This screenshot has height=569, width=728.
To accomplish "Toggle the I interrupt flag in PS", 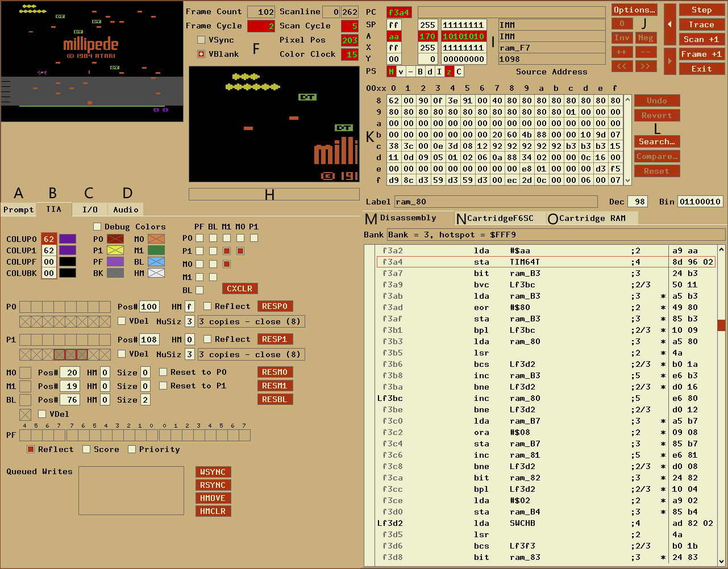I will tap(439, 72).
